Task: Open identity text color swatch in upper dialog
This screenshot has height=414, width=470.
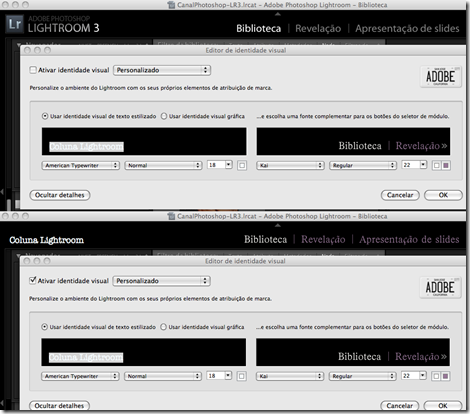Action: (242, 165)
